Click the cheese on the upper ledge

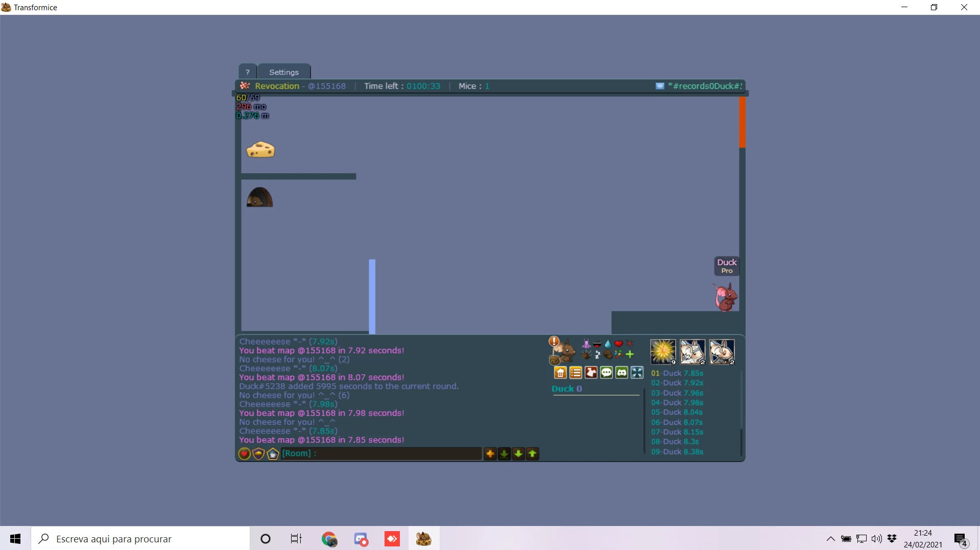point(260,150)
